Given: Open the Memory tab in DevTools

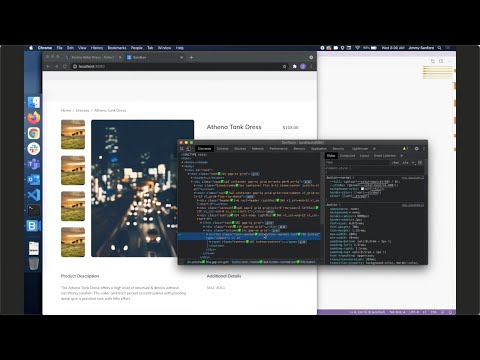Looking at the screenshot, I should point(299,149).
